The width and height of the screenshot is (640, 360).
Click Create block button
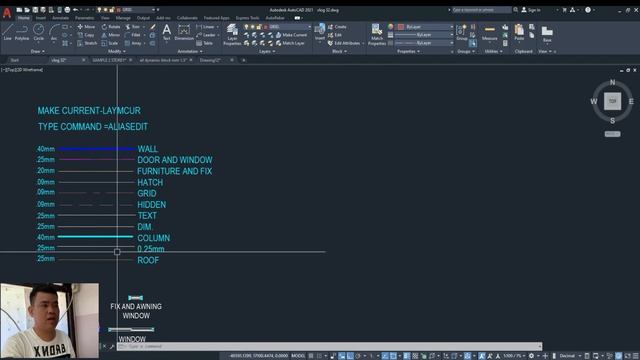[x=337, y=27]
